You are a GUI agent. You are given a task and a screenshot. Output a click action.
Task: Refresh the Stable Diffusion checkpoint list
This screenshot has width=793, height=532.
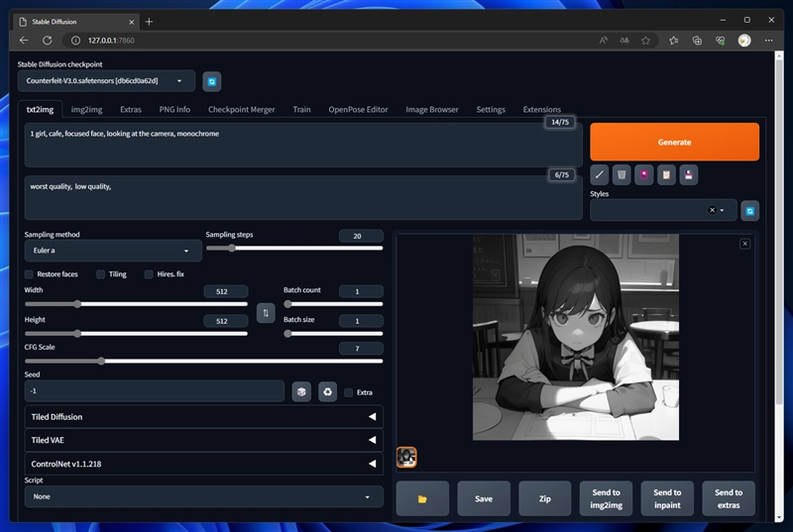coord(212,82)
